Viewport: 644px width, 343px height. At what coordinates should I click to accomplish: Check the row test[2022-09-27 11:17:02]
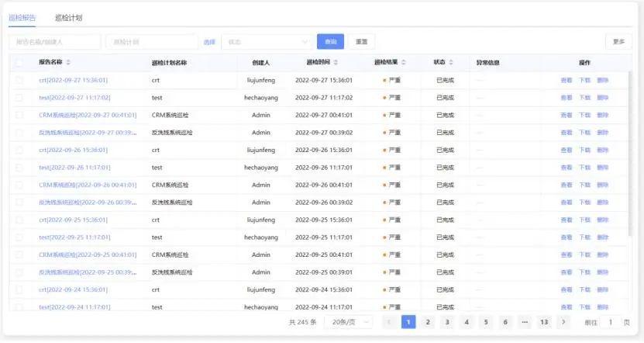click(x=19, y=98)
